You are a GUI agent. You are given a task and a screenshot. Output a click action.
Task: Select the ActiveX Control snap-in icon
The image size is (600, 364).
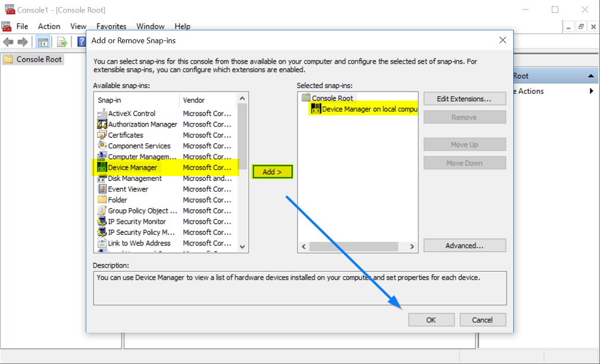pyautogui.click(x=102, y=113)
